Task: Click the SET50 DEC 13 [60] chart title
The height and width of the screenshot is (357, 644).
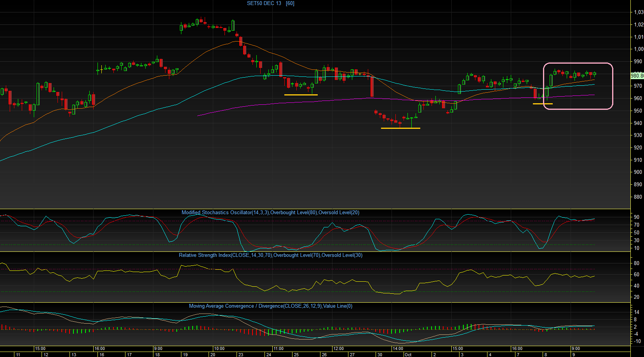Action: [x=271, y=3]
